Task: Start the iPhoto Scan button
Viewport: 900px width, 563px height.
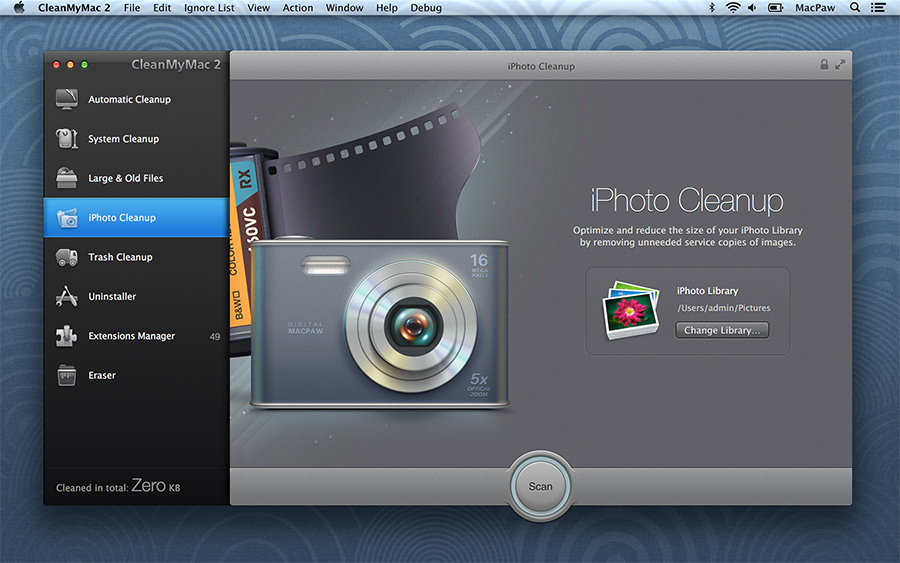Action: click(540, 486)
